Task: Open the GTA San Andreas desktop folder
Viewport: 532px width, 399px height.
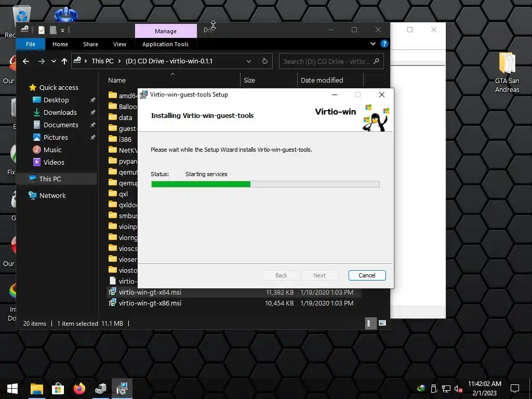Action: [x=507, y=73]
